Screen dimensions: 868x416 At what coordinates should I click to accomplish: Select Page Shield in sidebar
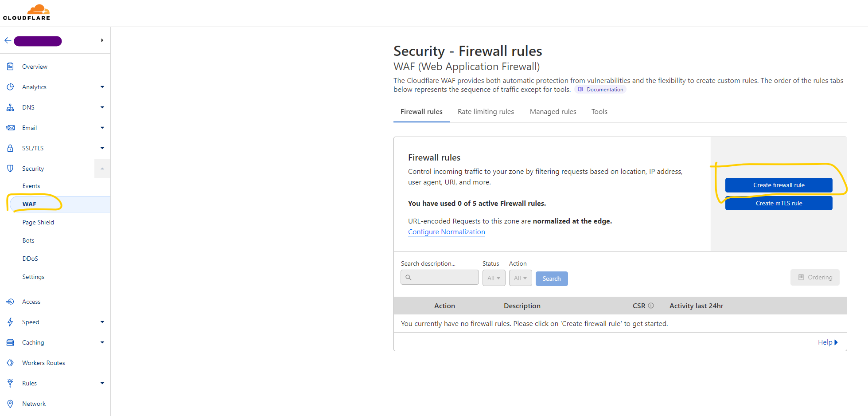click(38, 222)
